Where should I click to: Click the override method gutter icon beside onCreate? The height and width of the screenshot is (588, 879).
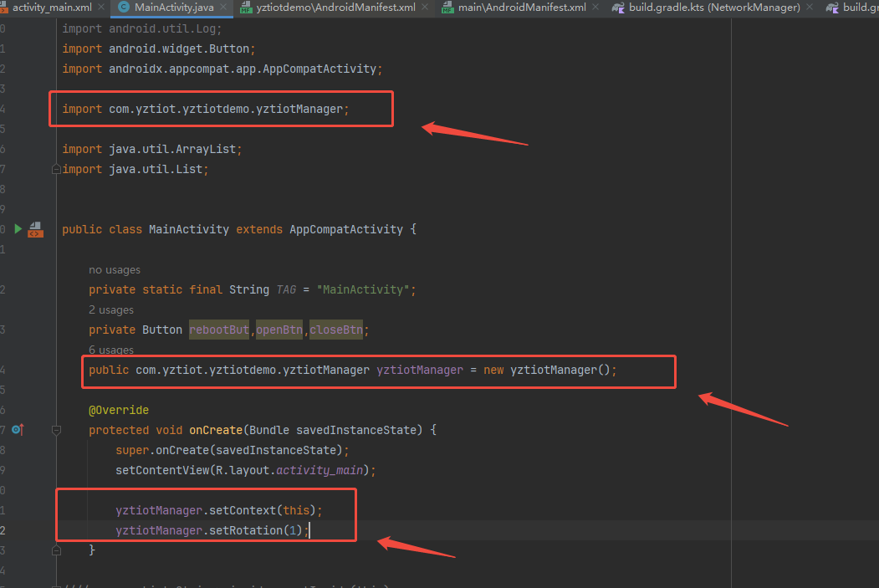point(17,430)
